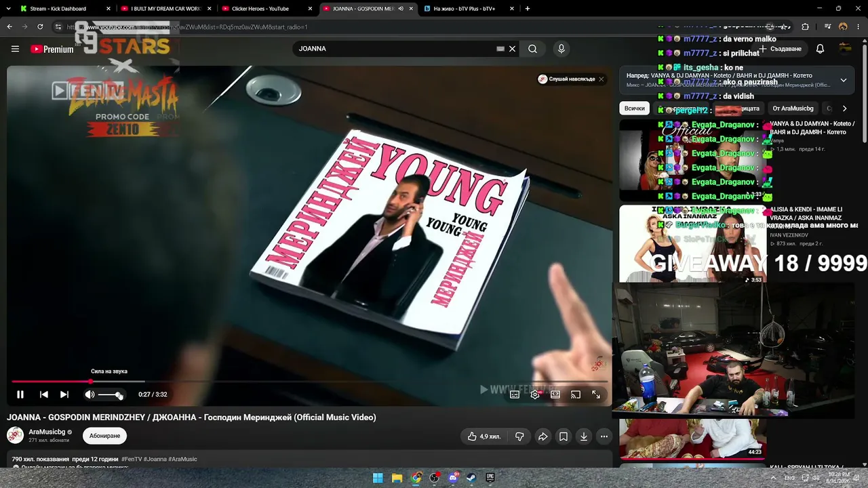This screenshot has width=868, height=488.
Task: Open the Windows Start menu
Action: click(x=378, y=478)
